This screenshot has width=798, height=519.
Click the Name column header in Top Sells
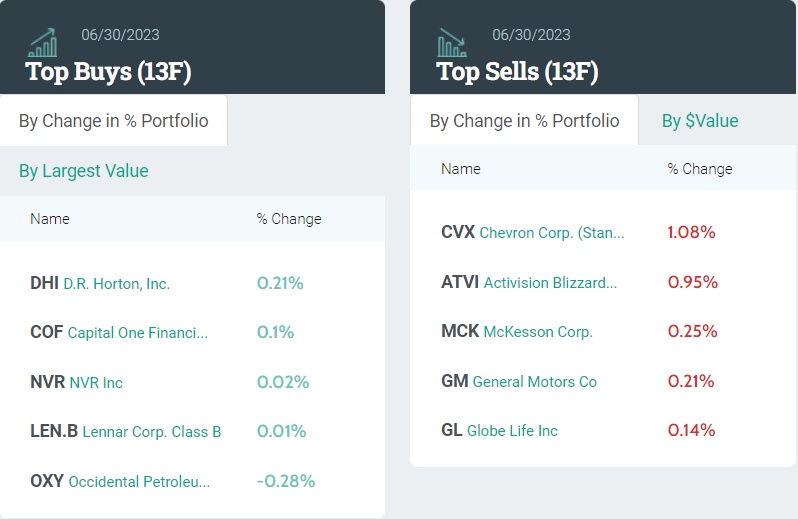pyautogui.click(x=461, y=169)
